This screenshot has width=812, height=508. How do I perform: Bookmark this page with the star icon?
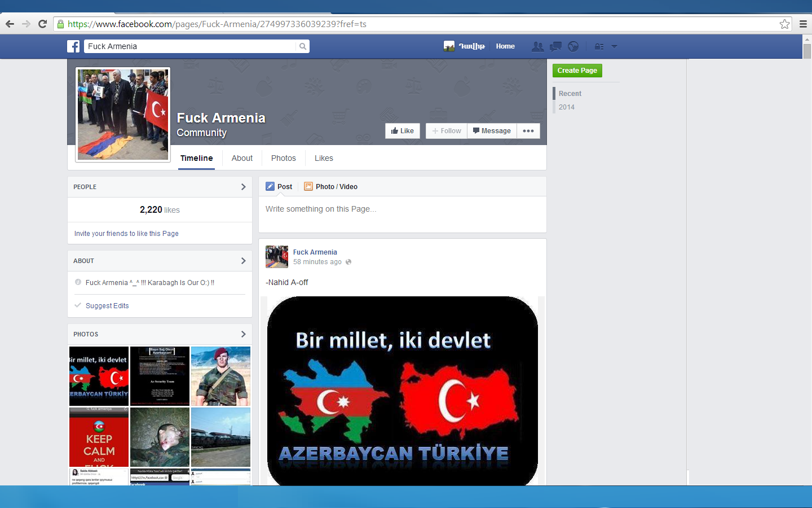pyautogui.click(x=784, y=24)
